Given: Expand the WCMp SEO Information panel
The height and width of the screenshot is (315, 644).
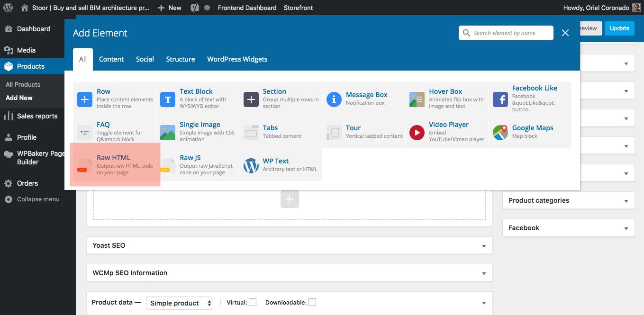Looking at the screenshot, I should coord(484,273).
